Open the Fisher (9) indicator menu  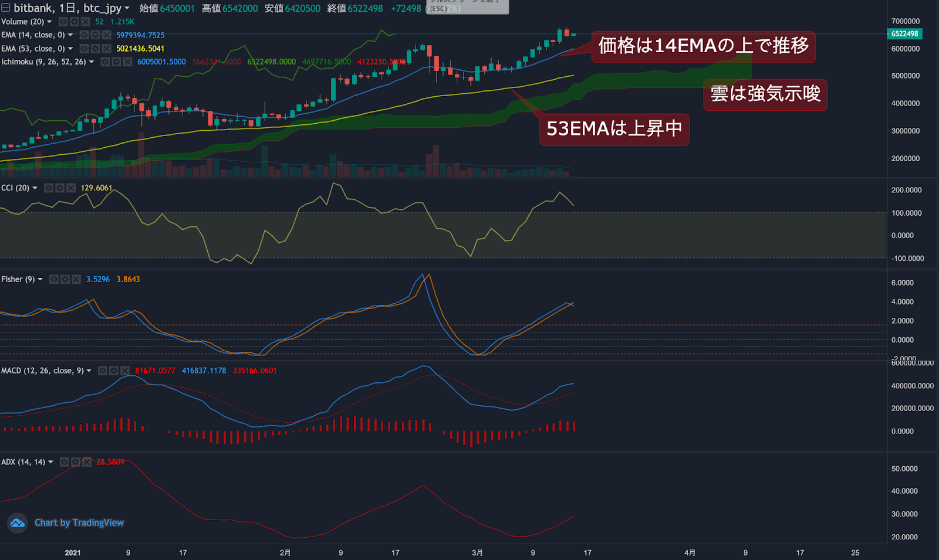point(40,279)
